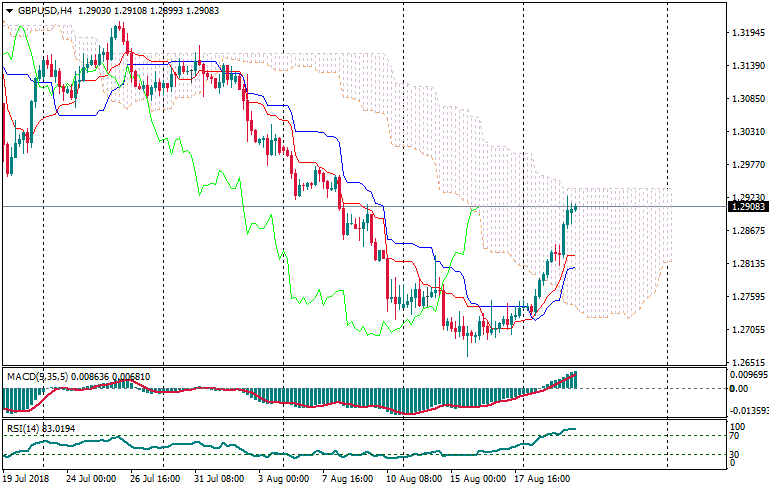
Task: Click the current price label 1.29083
Action: (745, 206)
